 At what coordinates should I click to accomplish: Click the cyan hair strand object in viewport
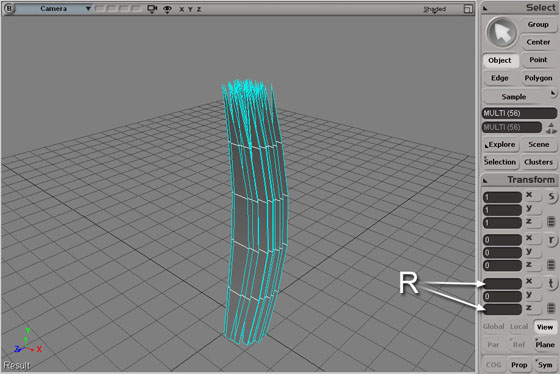[254, 213]
